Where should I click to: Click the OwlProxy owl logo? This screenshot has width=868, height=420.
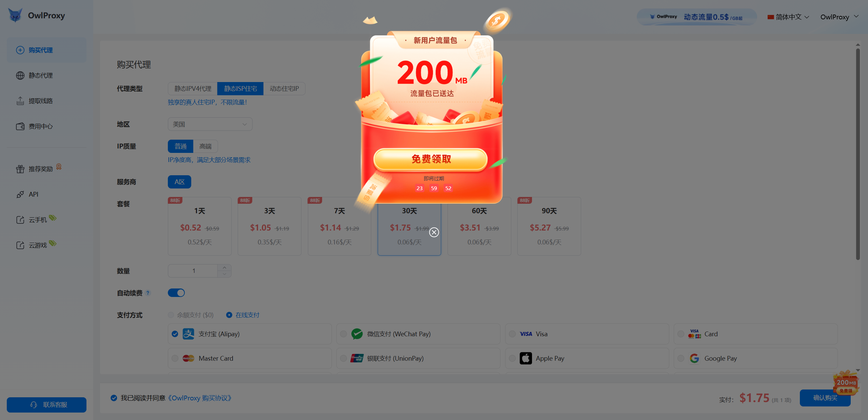(x=15, y=15)
